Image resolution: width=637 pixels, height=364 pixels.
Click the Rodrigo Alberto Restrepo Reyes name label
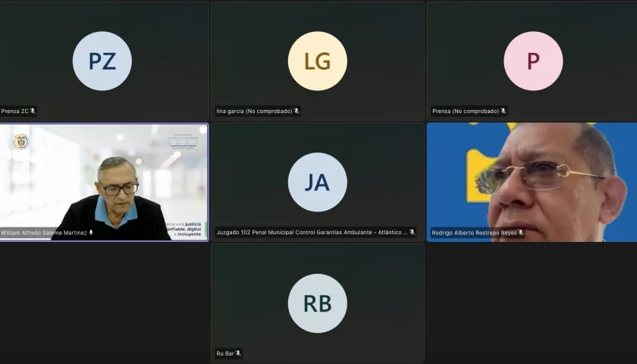tap(474, 233)
